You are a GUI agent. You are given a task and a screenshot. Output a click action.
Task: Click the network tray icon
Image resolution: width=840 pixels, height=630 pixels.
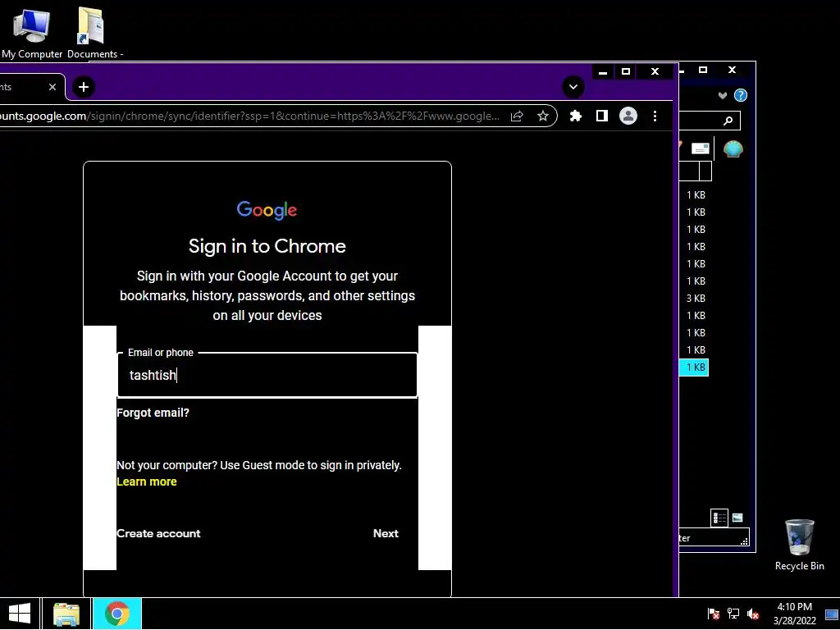pos(733,614)
